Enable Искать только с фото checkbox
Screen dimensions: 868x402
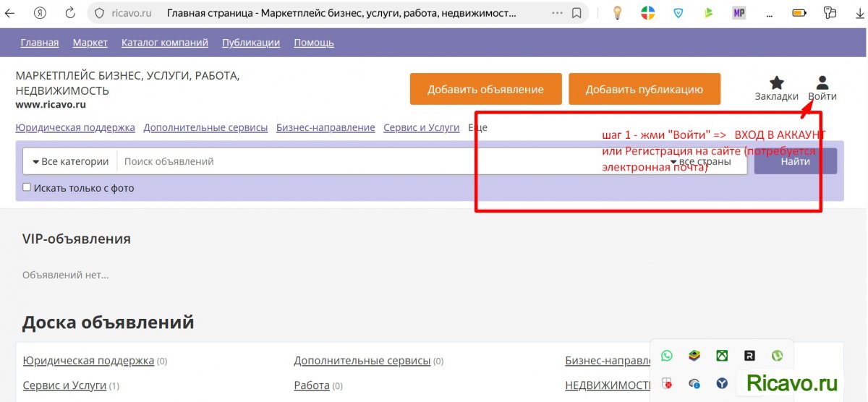(x=27, y=187)
